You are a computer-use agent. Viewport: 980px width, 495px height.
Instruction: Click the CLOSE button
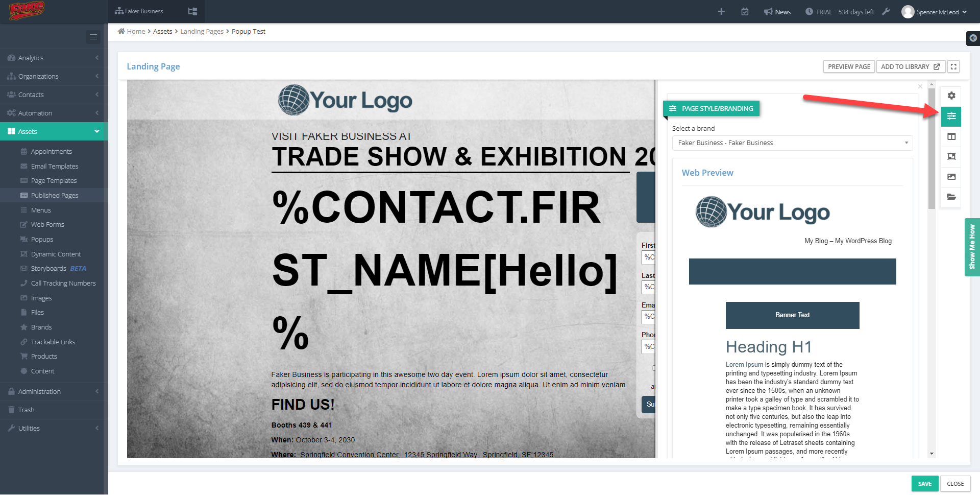955,484
